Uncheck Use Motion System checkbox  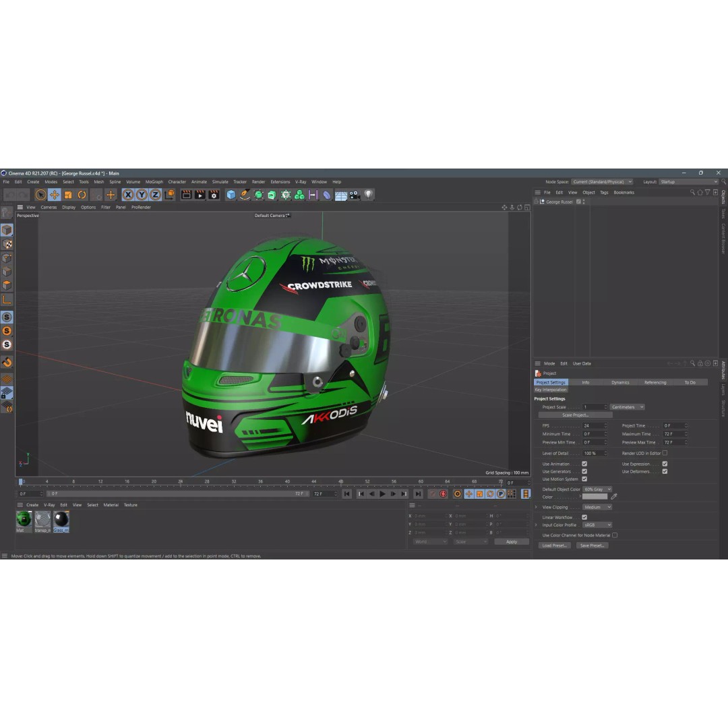pyautogui.click(x=584, y=479)
